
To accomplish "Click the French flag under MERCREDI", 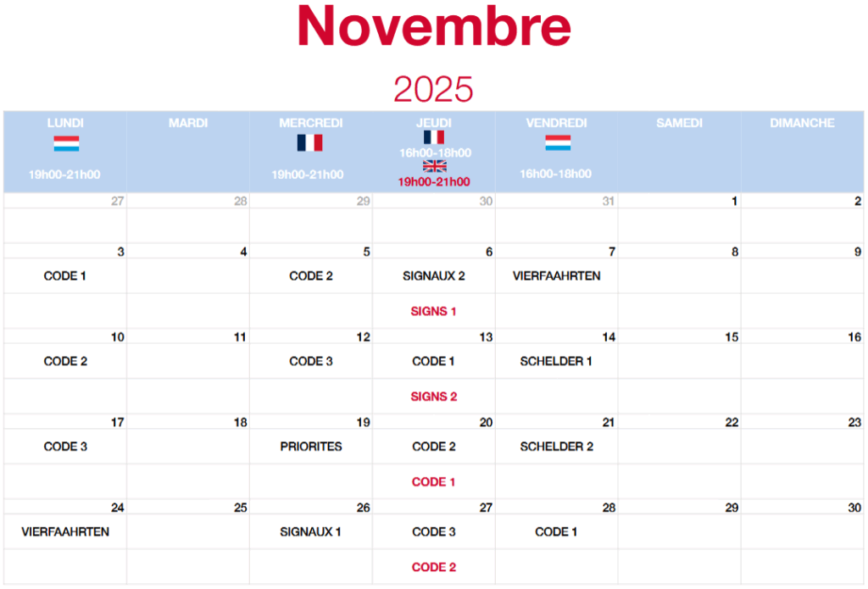I will (x=309, y=142).
